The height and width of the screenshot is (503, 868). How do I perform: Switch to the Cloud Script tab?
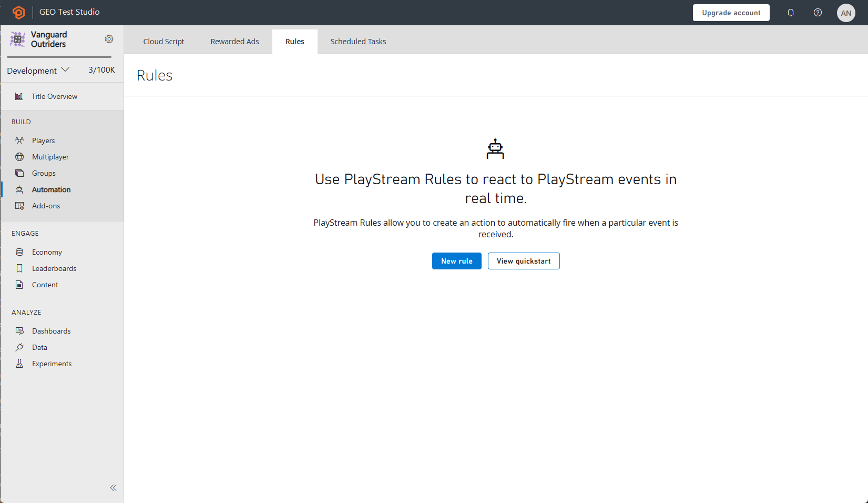164,41
